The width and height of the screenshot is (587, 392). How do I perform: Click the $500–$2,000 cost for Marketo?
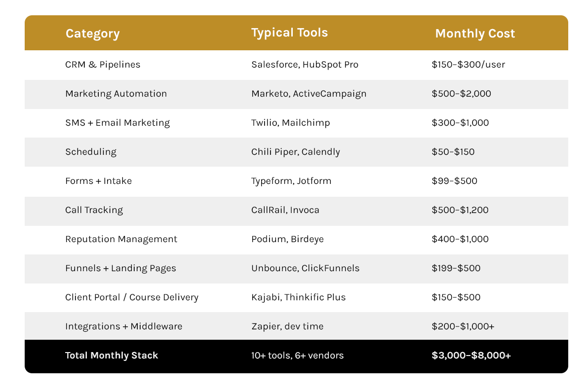461,94
